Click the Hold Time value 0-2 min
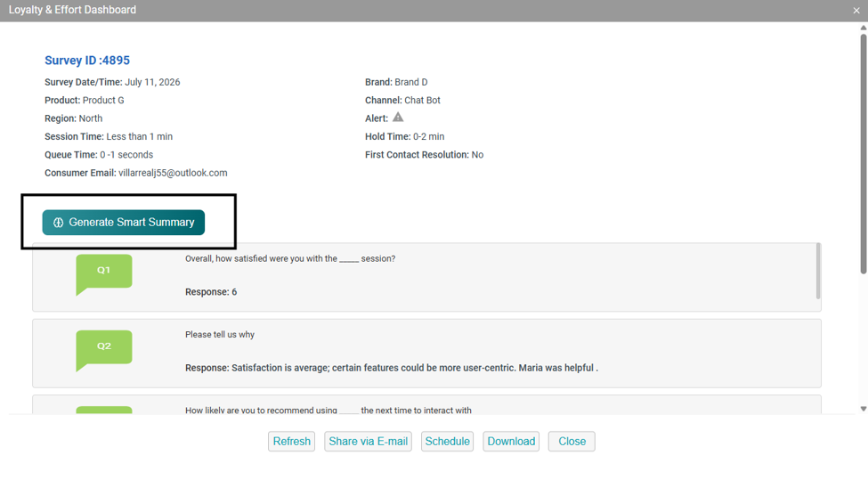The image size is (868, 480). [x=428, y=136]
